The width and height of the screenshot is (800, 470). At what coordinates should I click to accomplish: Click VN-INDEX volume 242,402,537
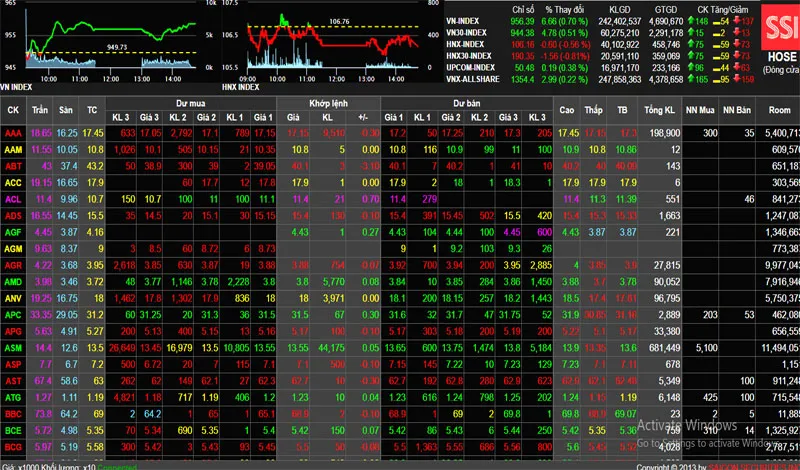coord(618,21)
